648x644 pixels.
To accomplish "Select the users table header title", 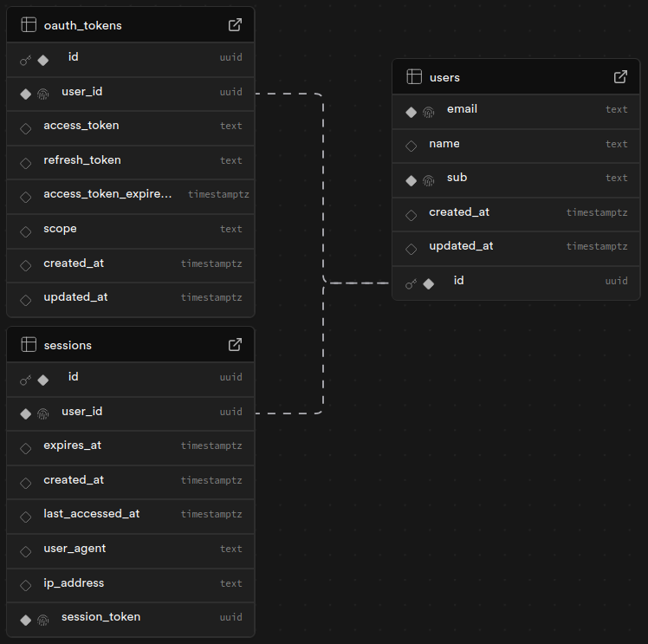I will point(444,77).
